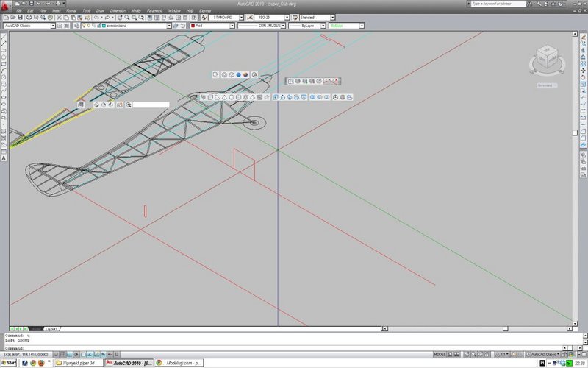The image size is (588, 368).
Task: Click the ViewCube in the drawing area
Action: 547,57
